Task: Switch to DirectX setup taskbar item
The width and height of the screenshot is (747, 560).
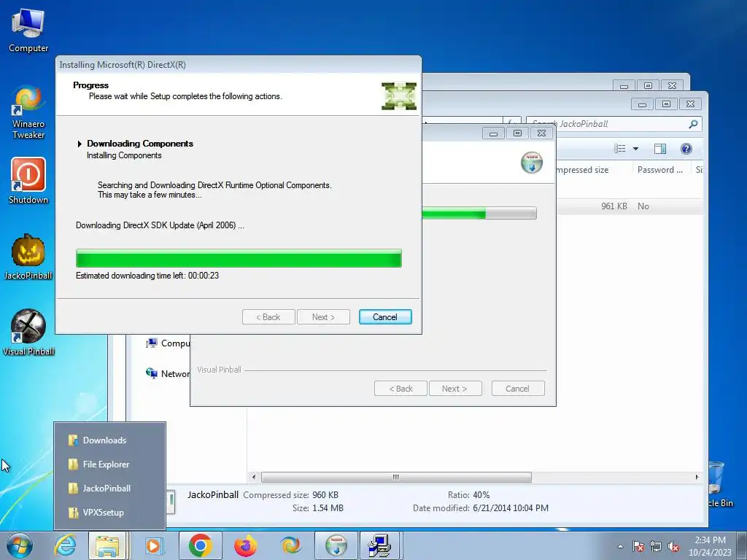Action: (380, 545)
